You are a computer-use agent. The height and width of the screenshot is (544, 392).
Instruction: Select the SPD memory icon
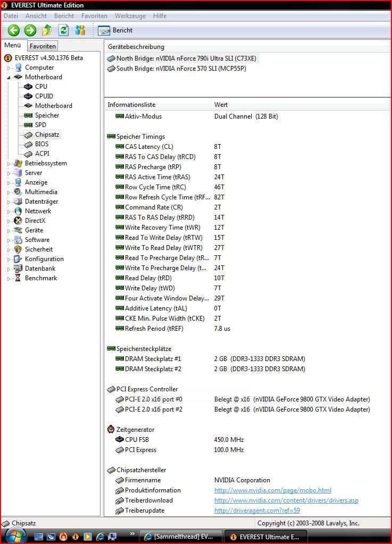(28, 125)
